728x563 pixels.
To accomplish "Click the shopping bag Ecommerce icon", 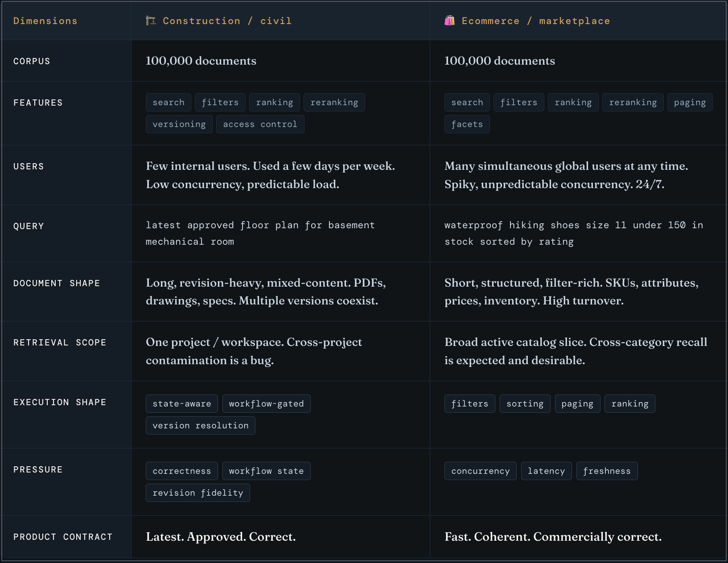I will 449,20.
